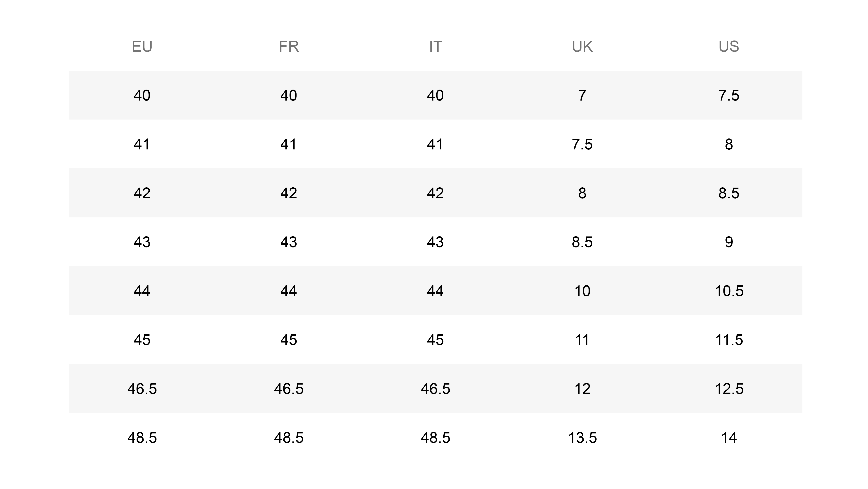The width and height of the screenshot is (868, 489).
Task: Select the EU size 40 cell
Action: click(142, 95)
